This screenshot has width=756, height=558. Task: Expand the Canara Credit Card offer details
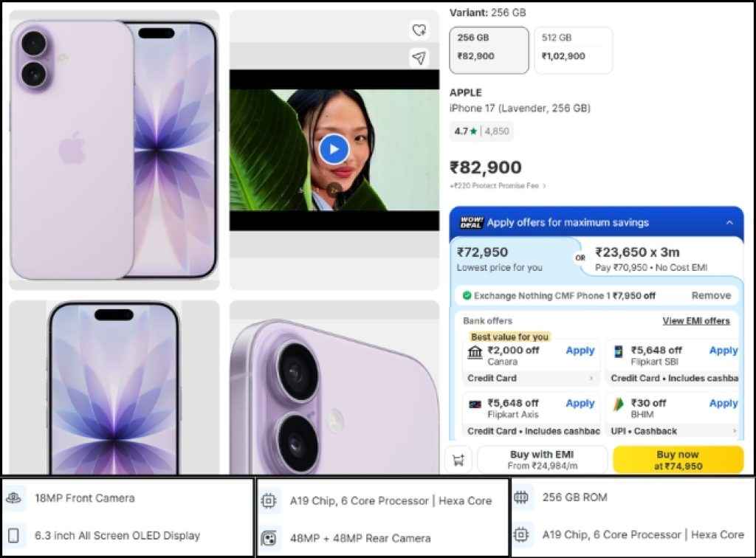click(x=591, y=378)
